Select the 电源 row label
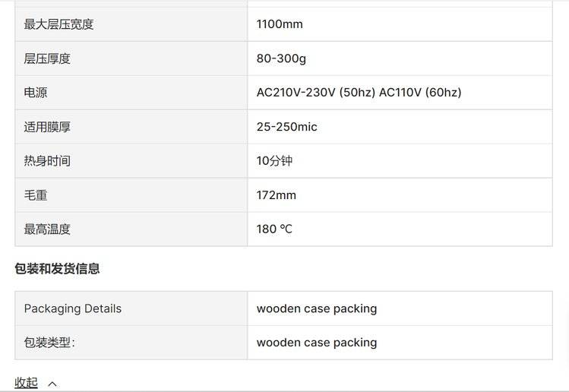Image resolution: width=569 pixels, height=392 pixels. (36, 93)
